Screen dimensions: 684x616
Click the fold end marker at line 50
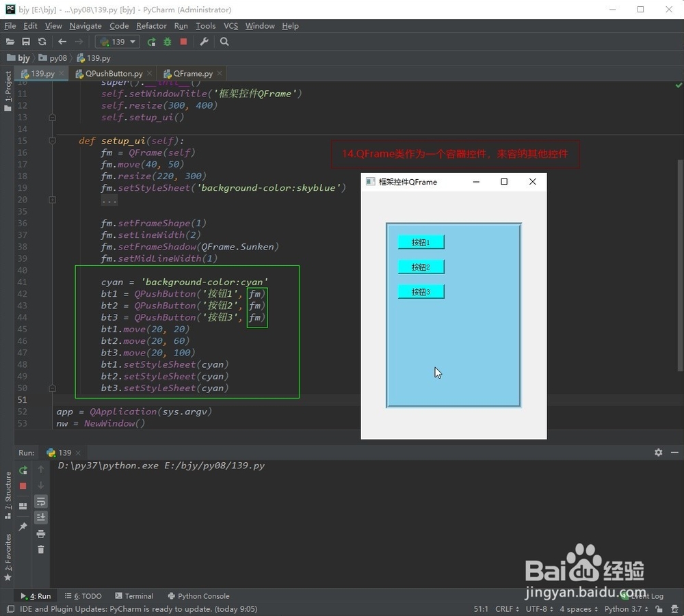coord(53,388)
